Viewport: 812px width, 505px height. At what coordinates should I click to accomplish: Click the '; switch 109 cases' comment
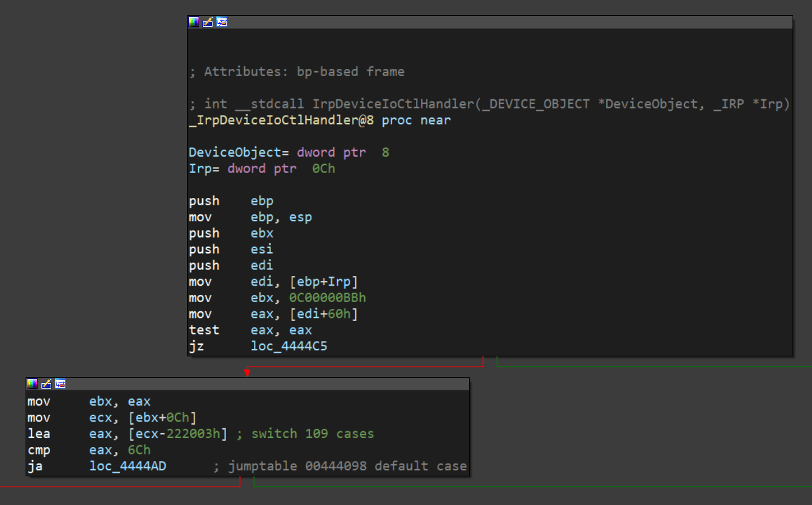pos(305,434)
